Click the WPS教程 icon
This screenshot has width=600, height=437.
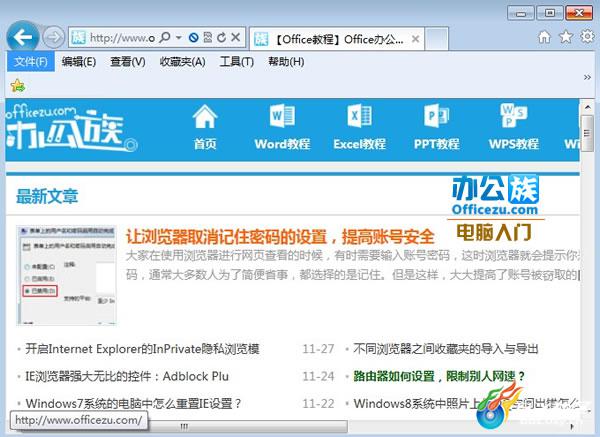[514, 116]
